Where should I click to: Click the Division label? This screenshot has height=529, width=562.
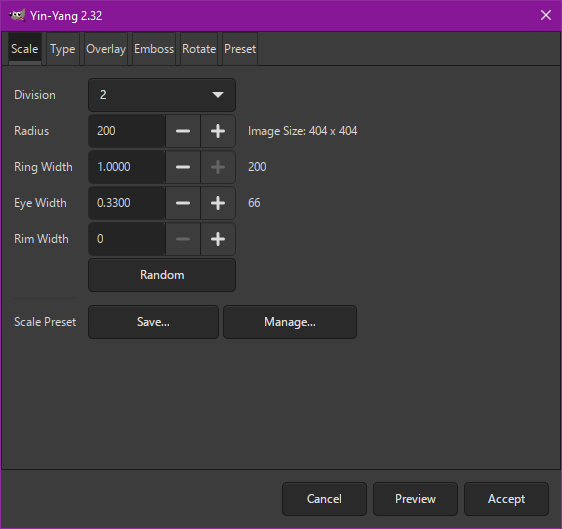35,95
